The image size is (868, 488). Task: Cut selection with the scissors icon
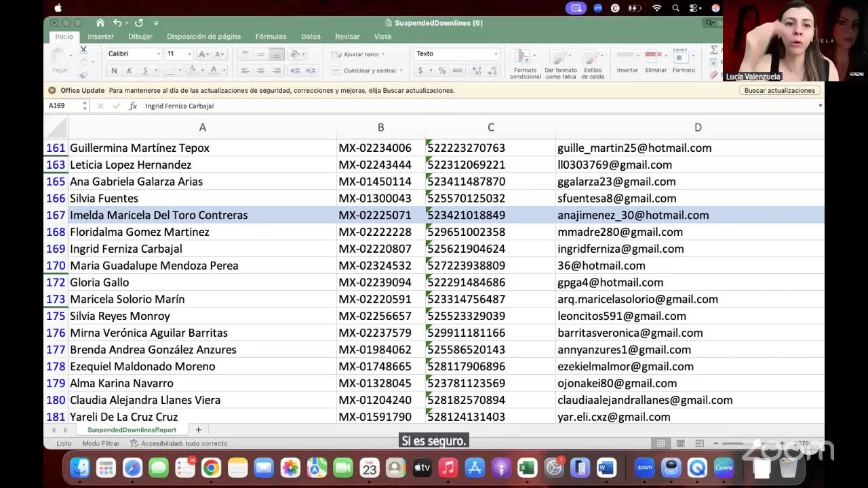tap(83, 50)
